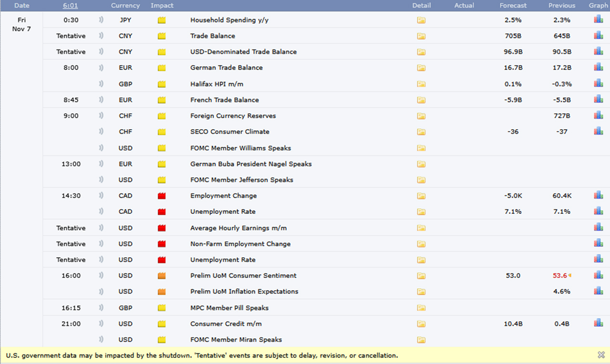610x364 pixels.
Task: Open the detail folder icon for Household Spending
Action: point(421,20)
